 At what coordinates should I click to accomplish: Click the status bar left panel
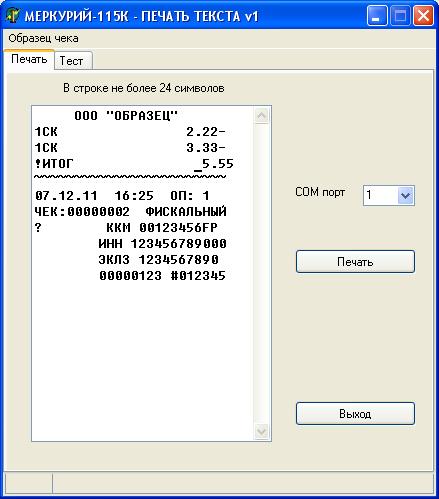click(x=28, y=483)
